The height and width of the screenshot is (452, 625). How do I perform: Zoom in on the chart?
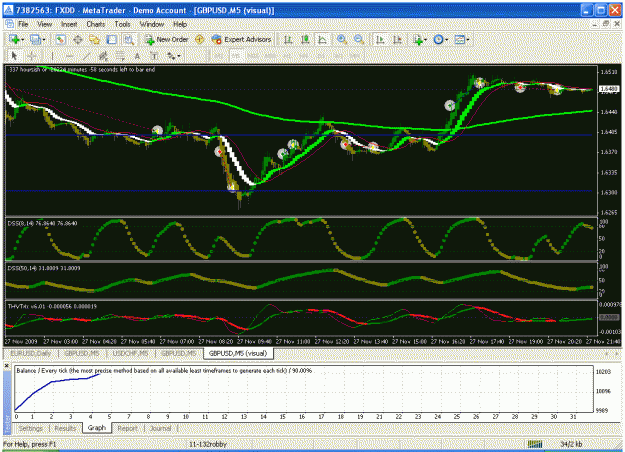point(342,39)
